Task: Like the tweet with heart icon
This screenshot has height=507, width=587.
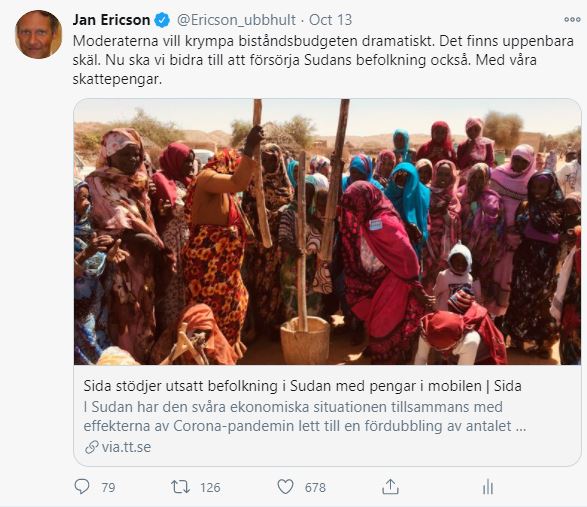Action: coord(285,487)
